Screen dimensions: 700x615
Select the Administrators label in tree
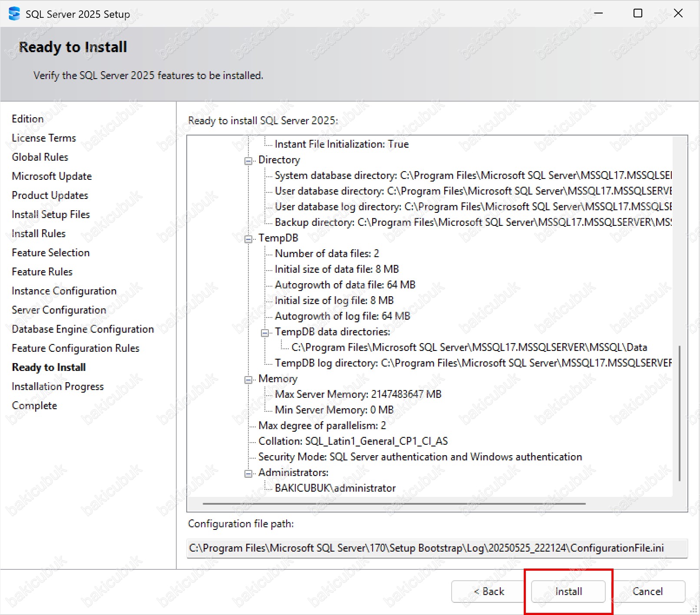(294, 472)
